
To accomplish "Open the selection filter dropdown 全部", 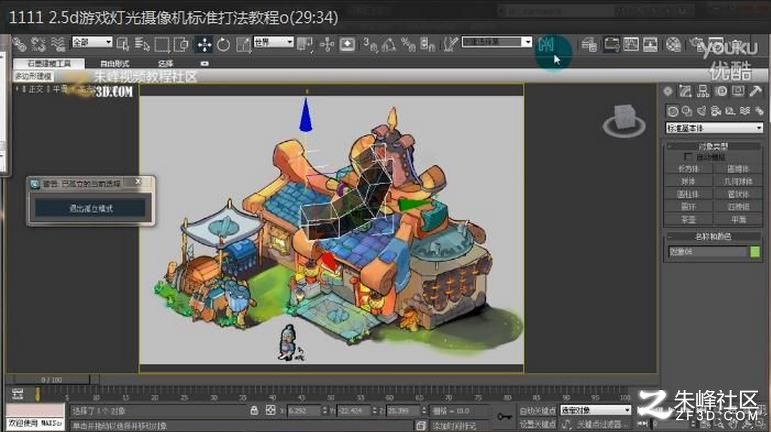I will point(92,42).
